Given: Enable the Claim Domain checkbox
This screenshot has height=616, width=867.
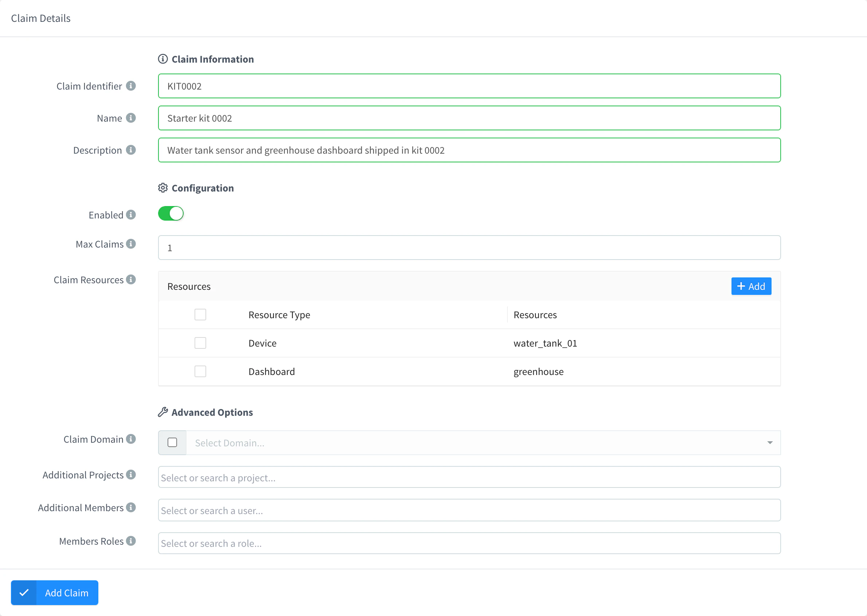Looking at the screenshot, I should tap(172, 442).
